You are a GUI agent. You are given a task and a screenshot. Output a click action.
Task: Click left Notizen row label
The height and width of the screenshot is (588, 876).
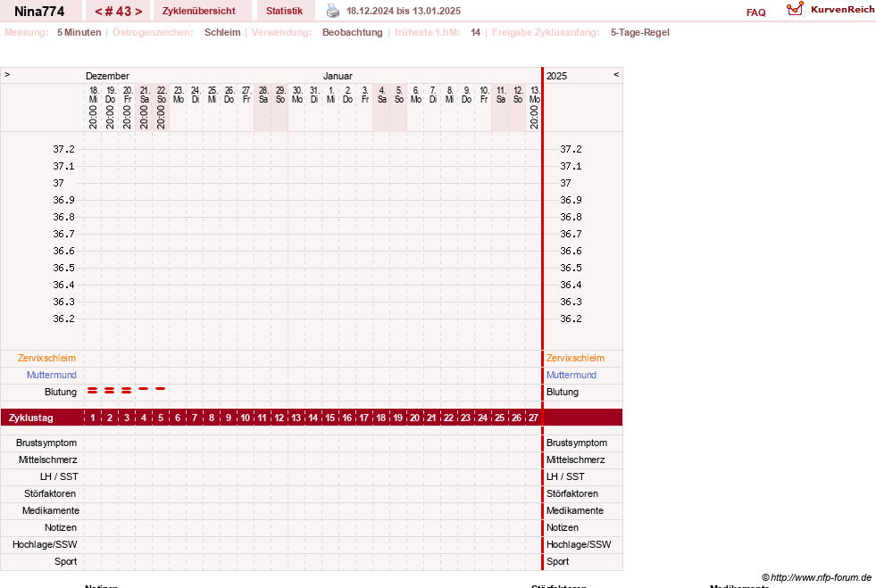[61, 527]
